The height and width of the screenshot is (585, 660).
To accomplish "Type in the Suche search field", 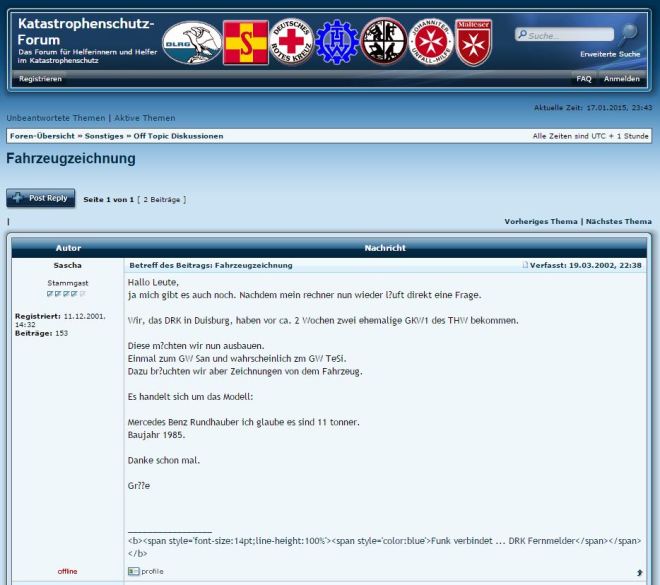I will pyautogui.click(x=565, y=36).
